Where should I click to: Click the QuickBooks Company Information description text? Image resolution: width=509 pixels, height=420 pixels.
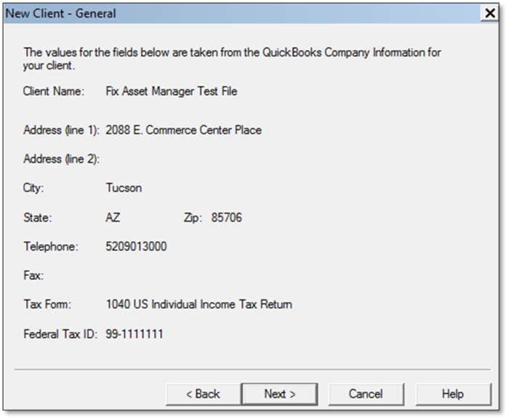(x=232, y=59)
